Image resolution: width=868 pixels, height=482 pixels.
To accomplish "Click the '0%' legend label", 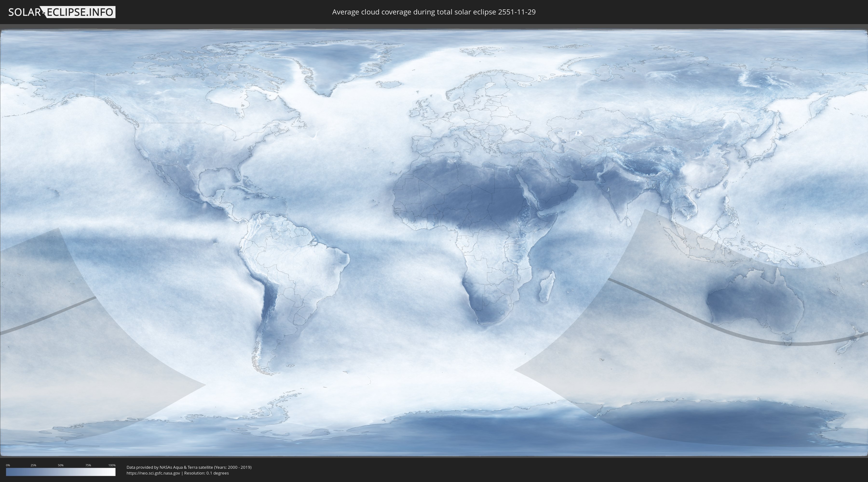I will tap(8, 465).
